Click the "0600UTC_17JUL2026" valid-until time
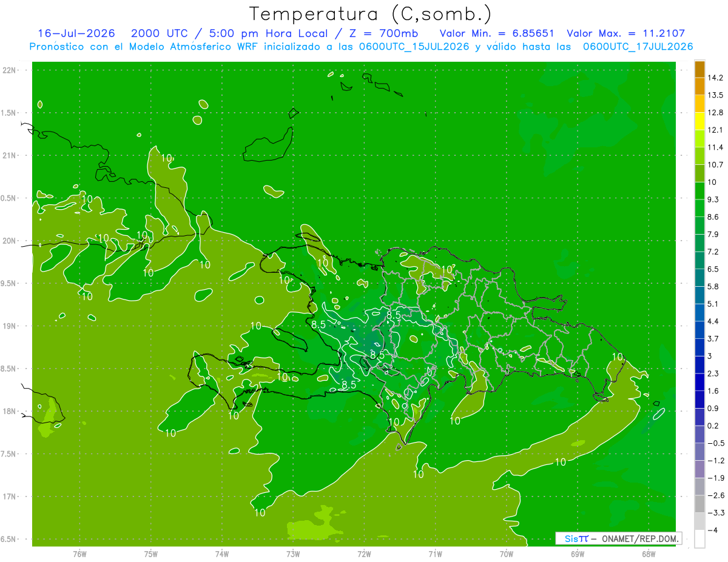The image size is (728, 562). click(x=638, y=47)
